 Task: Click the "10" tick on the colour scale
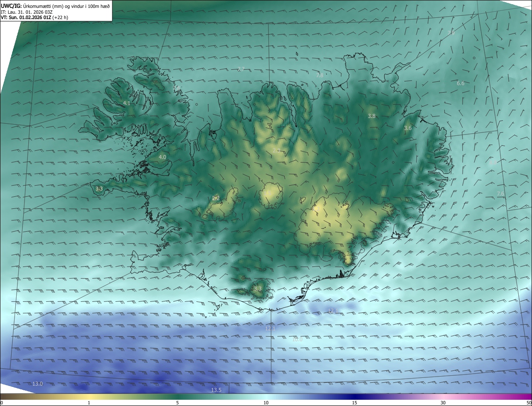click(x=266, y=403)
